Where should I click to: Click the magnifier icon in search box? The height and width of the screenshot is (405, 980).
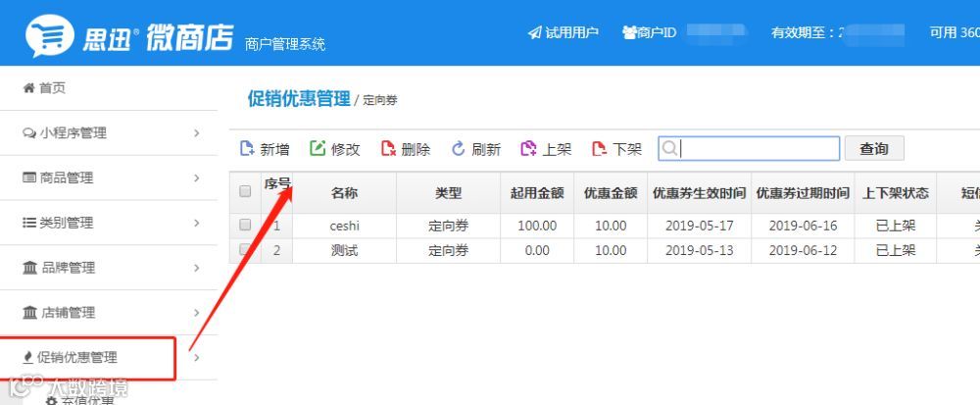click(669, 149)
